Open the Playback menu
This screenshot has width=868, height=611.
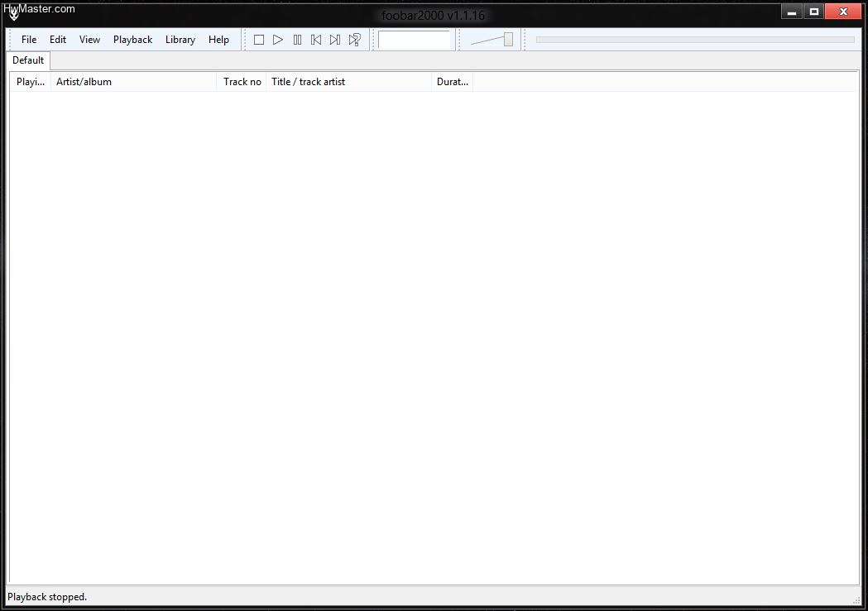(x=132, y=40)
